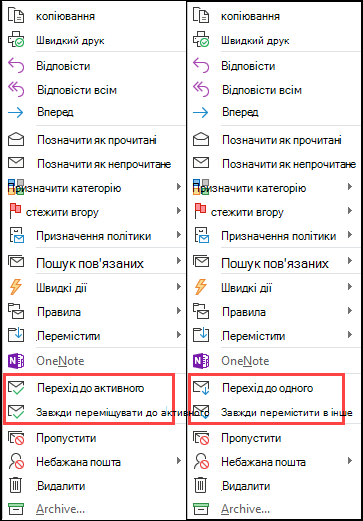Select 'Перехід до активного' in left menu
This screenshot has height=521, width=363.
pyautogui.click(x=91, y=388)
